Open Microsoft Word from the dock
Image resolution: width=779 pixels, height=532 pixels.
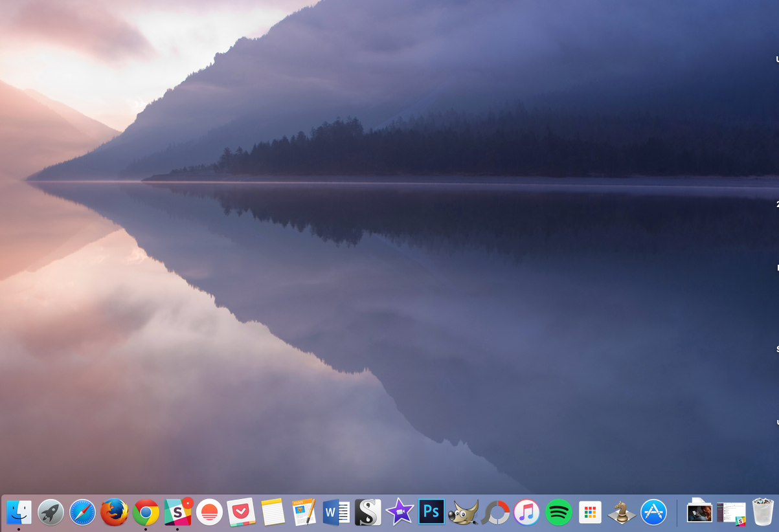pyautogui.click(x=336, y=513)
